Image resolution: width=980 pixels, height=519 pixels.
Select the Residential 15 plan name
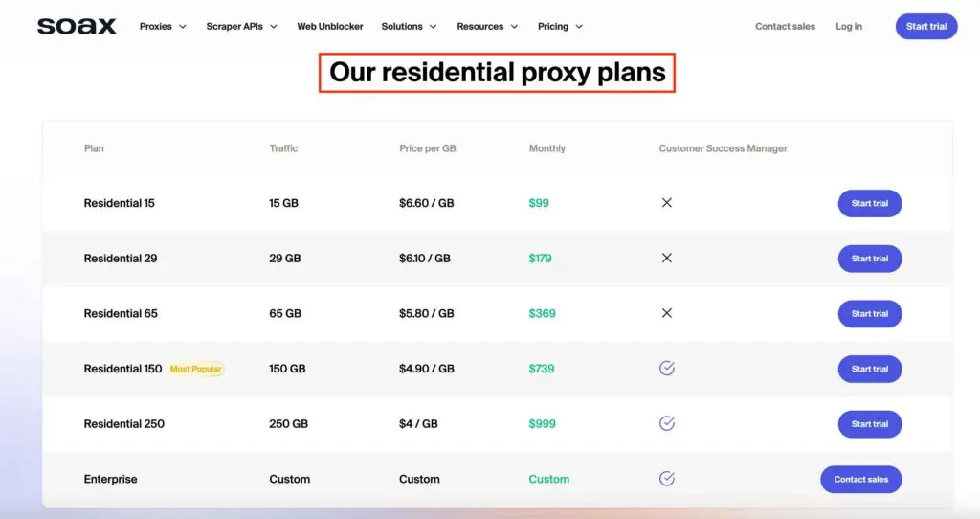click(119, 203)
